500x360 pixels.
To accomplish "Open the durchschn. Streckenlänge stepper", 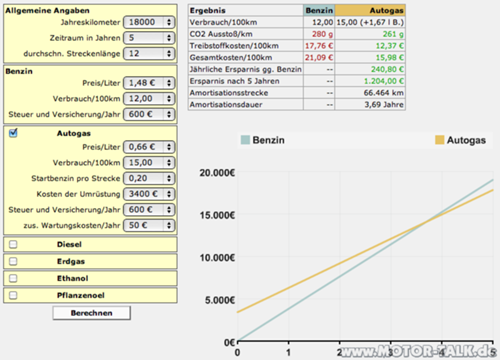I will 169,54.
